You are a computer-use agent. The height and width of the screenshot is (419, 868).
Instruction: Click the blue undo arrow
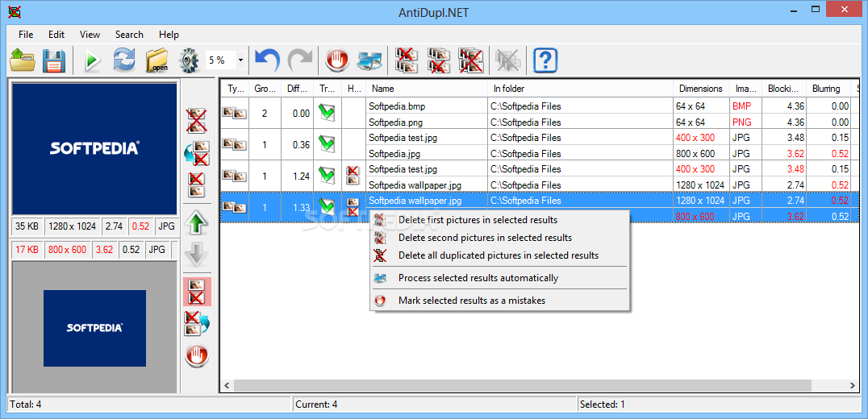(x=268, y=60)
